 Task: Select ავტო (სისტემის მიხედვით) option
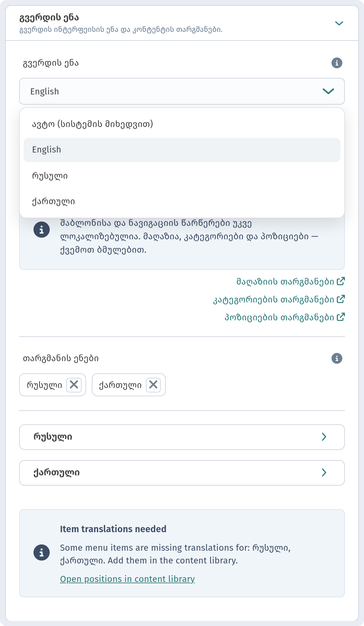tap(182, 124)
